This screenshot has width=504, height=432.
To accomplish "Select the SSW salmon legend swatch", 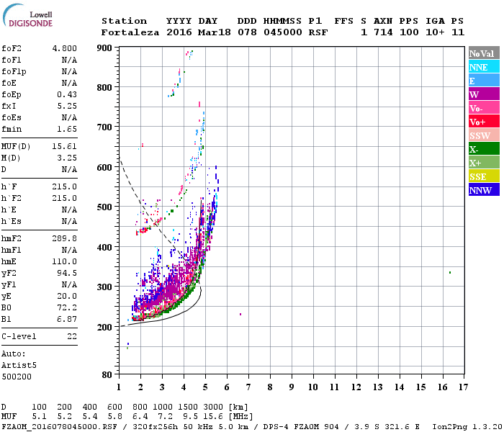I will [x=484, y=135].
